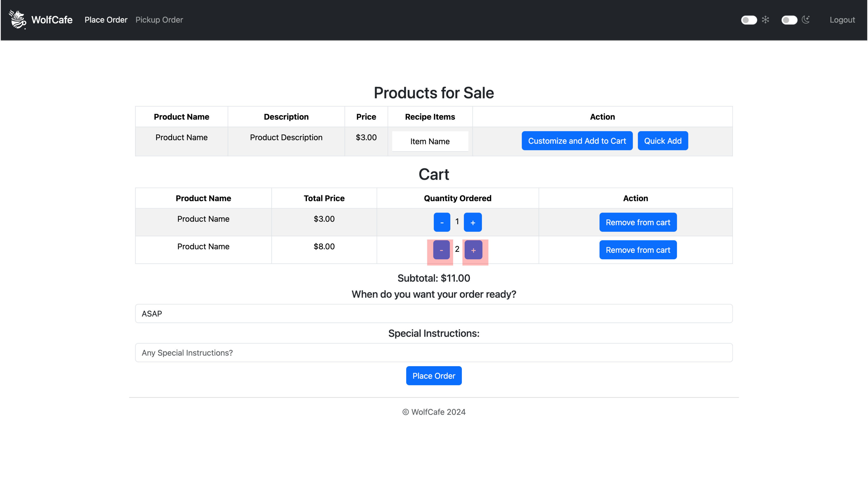Increase quantity of the $8.00 cart item
The height and width of the screenshot is (479, 868).
473,250
